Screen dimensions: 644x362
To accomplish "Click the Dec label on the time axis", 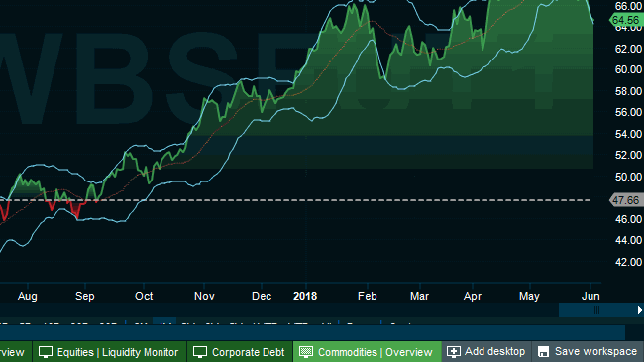I will pyautogui.click(x=262, y=296).
